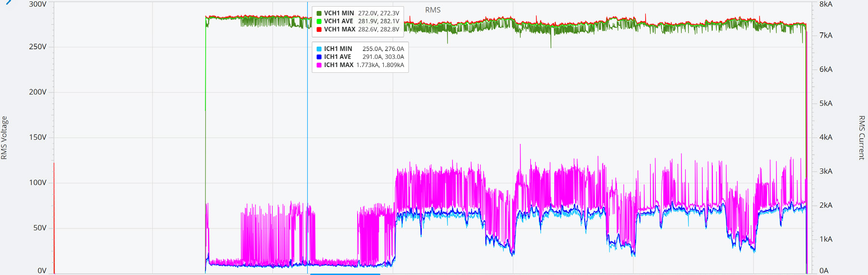Click the vertical blue cursor line on chart
868x275 pixels.
click(x=308, y=144)
